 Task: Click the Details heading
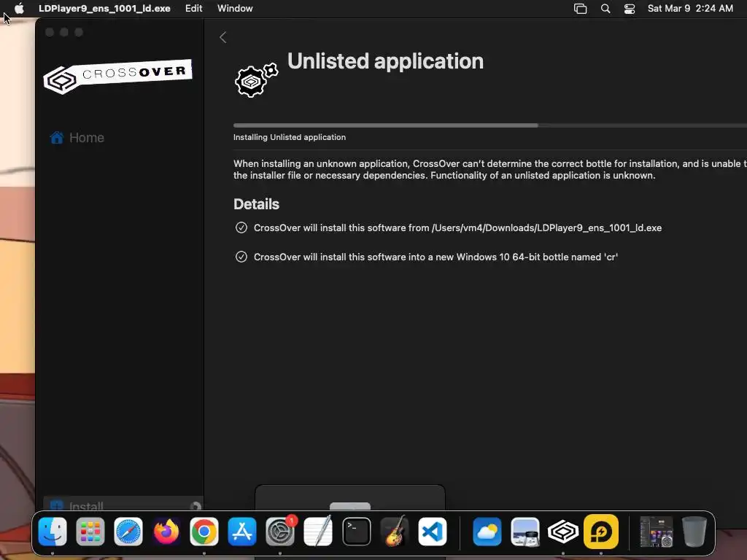pos(256,204)
